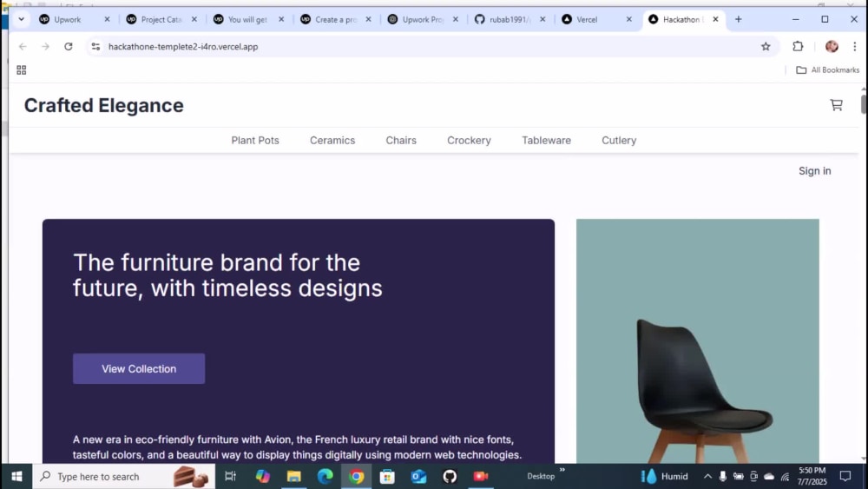868x489 pixels.
Task: Click the OneDrive cloud tray icon
Action: 769,476
